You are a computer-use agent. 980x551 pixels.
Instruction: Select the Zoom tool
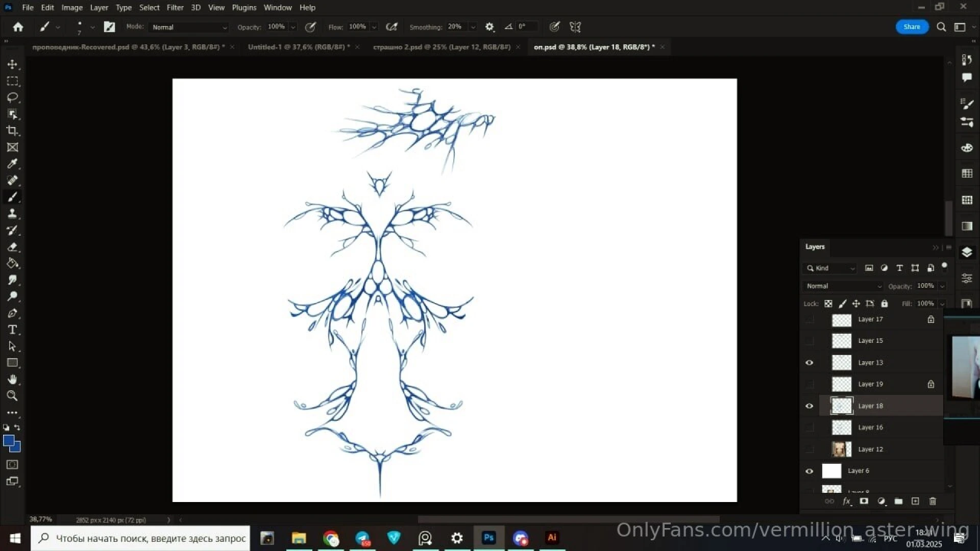pyautogui.click(x=12, y=396)
